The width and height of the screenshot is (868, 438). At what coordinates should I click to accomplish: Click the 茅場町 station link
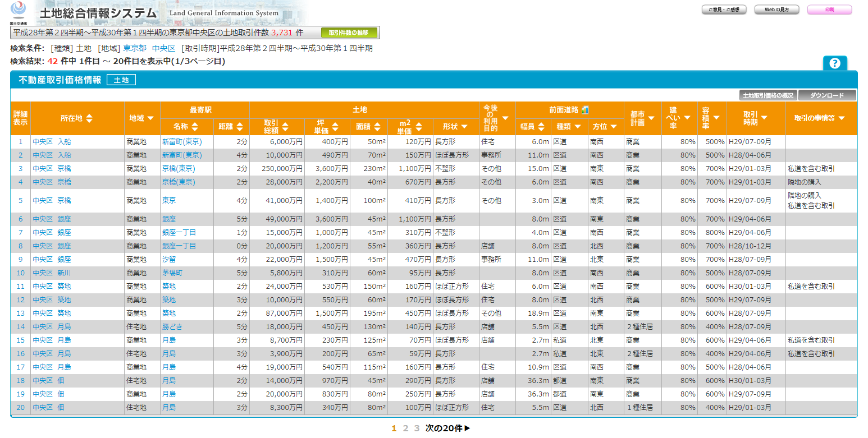coord(172,273)
